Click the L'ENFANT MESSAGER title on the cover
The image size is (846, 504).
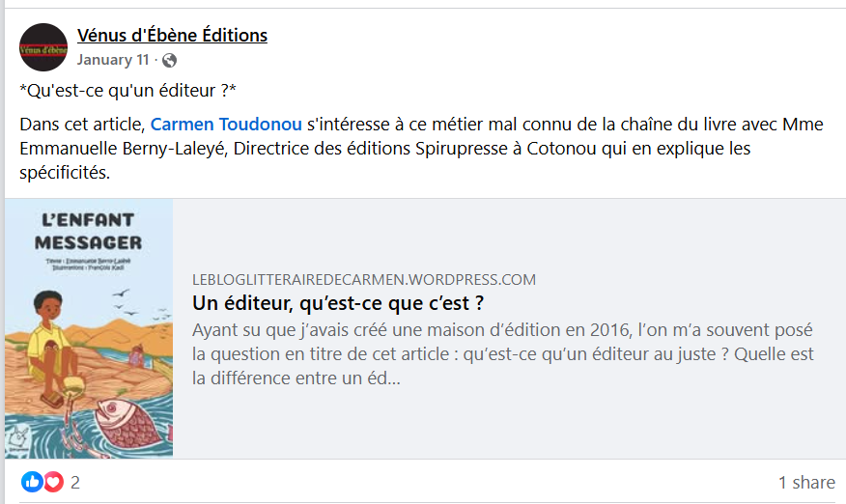click(x=89, y=231)
